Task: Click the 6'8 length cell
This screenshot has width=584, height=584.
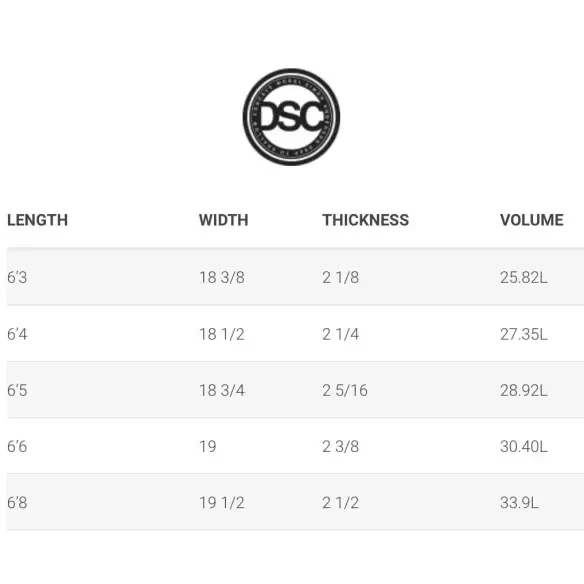Action: [17, 502]
